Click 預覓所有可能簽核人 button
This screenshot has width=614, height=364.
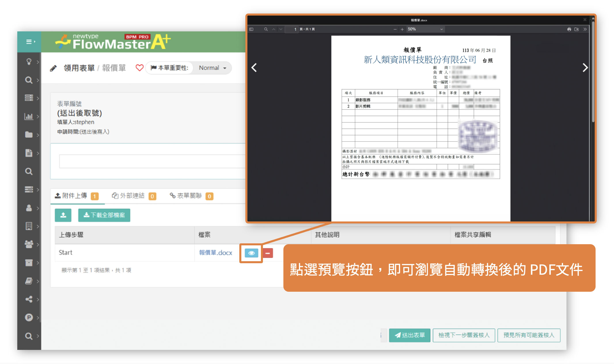point(529,335)
